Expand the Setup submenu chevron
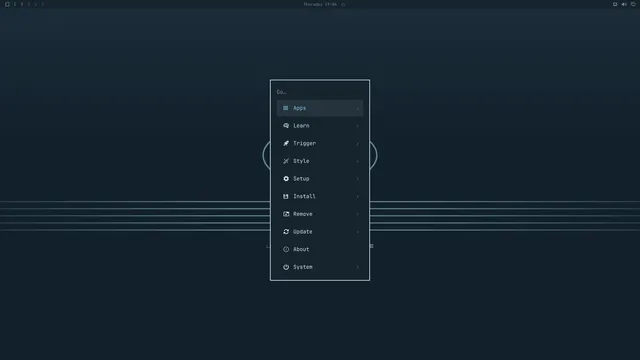Viewport: 640px width, 360px height. click(358, 179)
